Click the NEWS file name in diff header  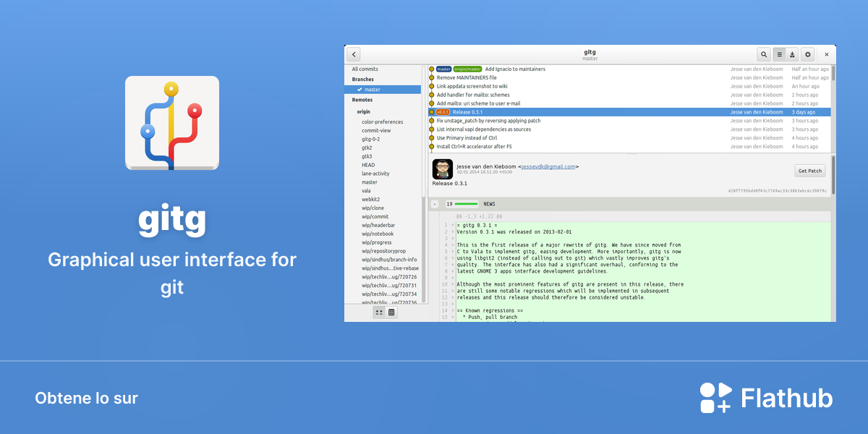coord(490,204)
